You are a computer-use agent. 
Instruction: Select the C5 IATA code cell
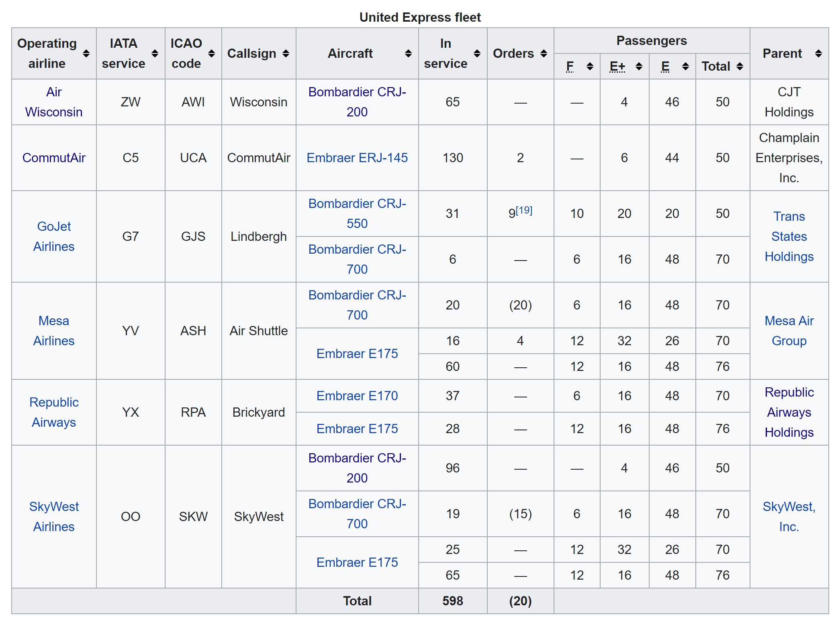131,158
